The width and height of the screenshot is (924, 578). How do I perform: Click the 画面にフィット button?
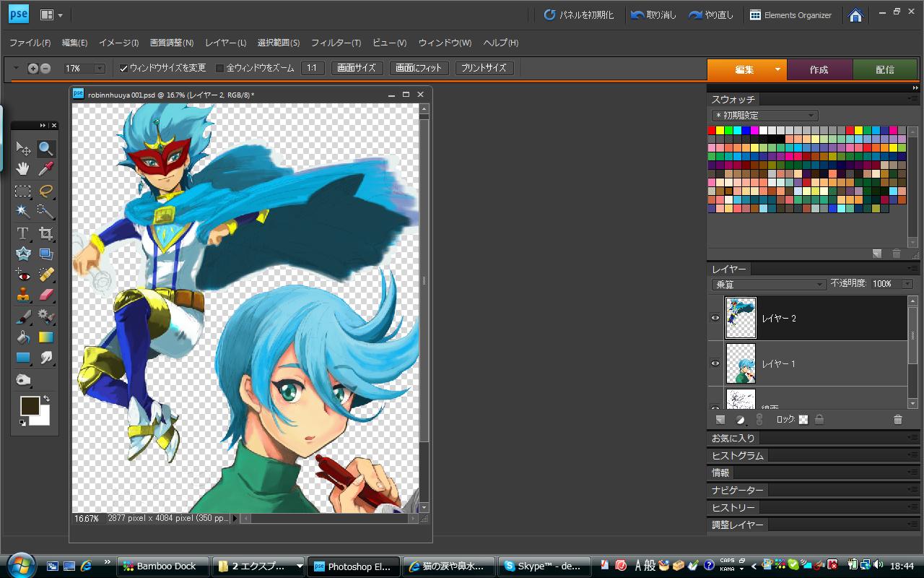pos(419,68)
